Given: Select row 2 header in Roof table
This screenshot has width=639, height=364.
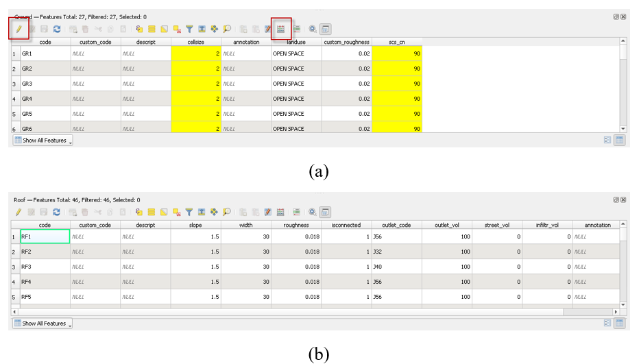Looking at the screenshot, I should coord(14,252).
